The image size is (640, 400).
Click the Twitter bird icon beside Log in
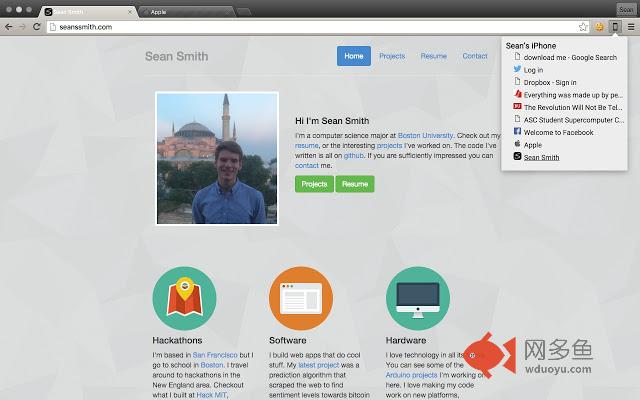(x=517, y=69)
